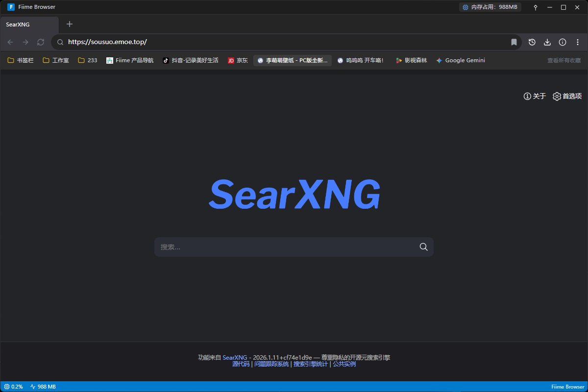Open the downloads panel icon
Screen dimensions: 588x392
[547, 42]
